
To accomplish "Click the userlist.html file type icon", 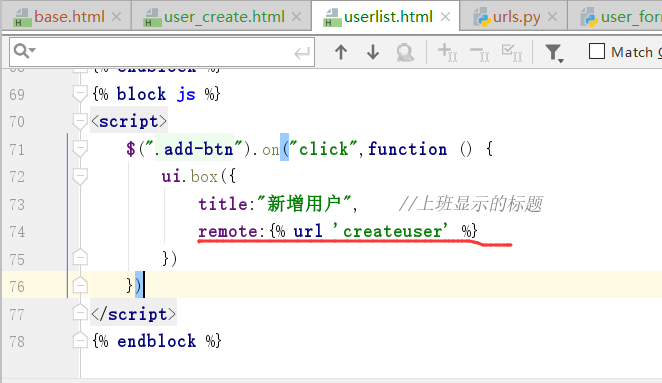I will coord(332,18).
